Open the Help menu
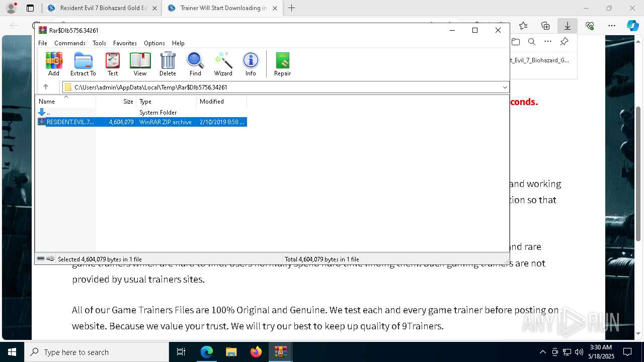The image size is (644, 362). pyautogui.click(x=178, y=43)
